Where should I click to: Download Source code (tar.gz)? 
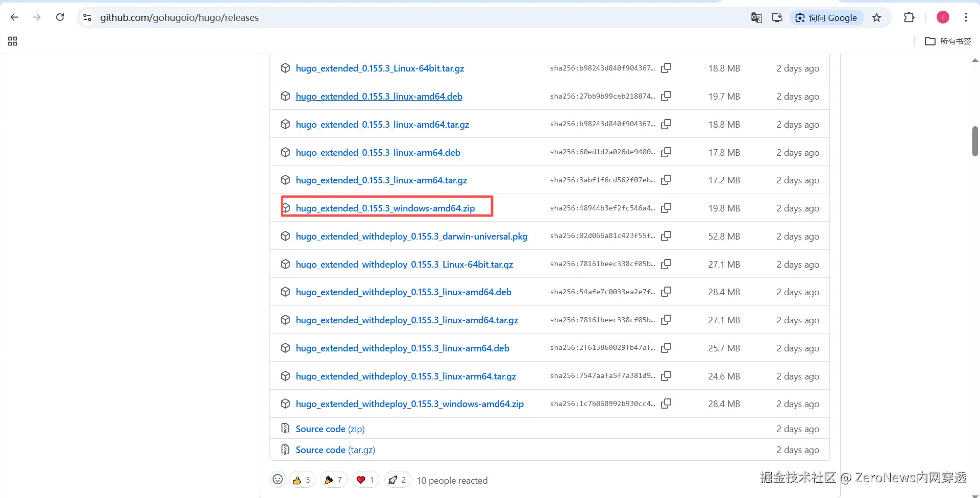[335, 450]
